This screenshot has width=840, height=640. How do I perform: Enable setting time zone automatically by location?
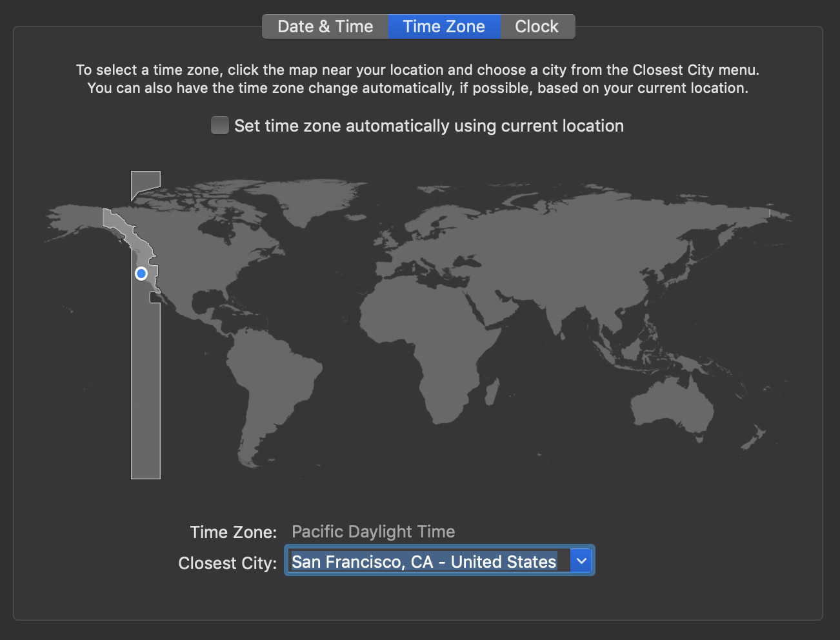pos(219,125)
